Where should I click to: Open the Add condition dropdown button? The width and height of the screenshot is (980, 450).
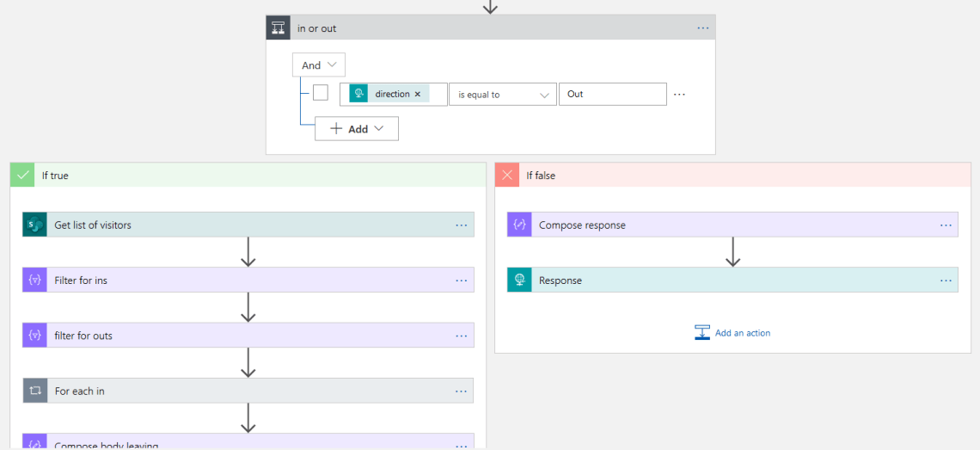tap(357, 129)
